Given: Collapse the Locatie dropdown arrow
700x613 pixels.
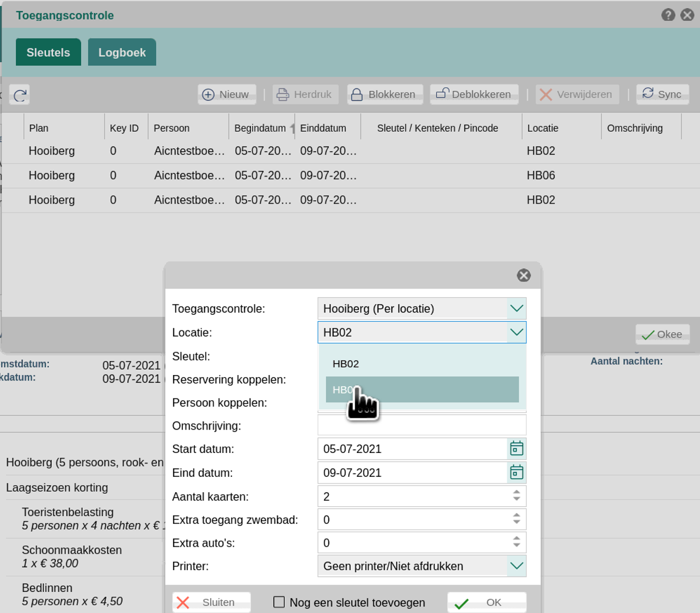Looking at the screenshot, I should [x=517, y=332].
